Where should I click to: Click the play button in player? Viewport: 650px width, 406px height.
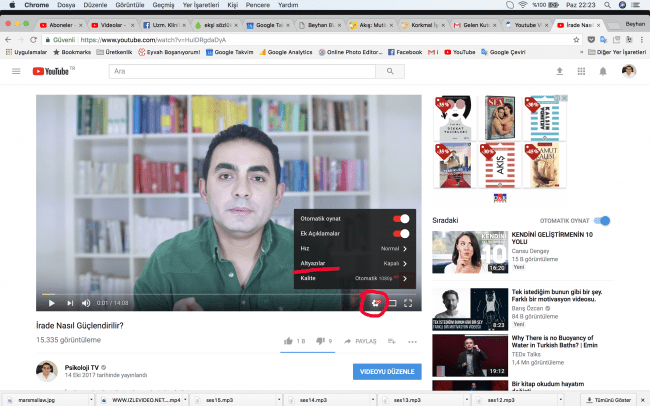coord(50,302)
